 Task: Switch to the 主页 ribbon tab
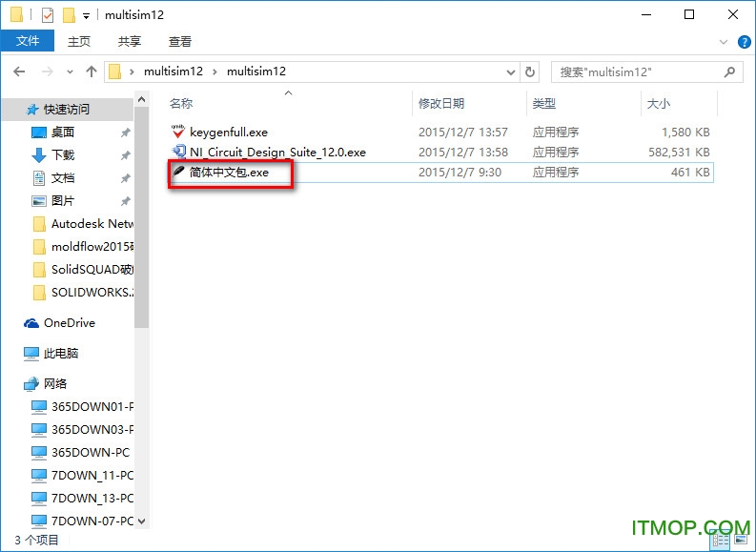pyautogui.click(x=79, y=41)
